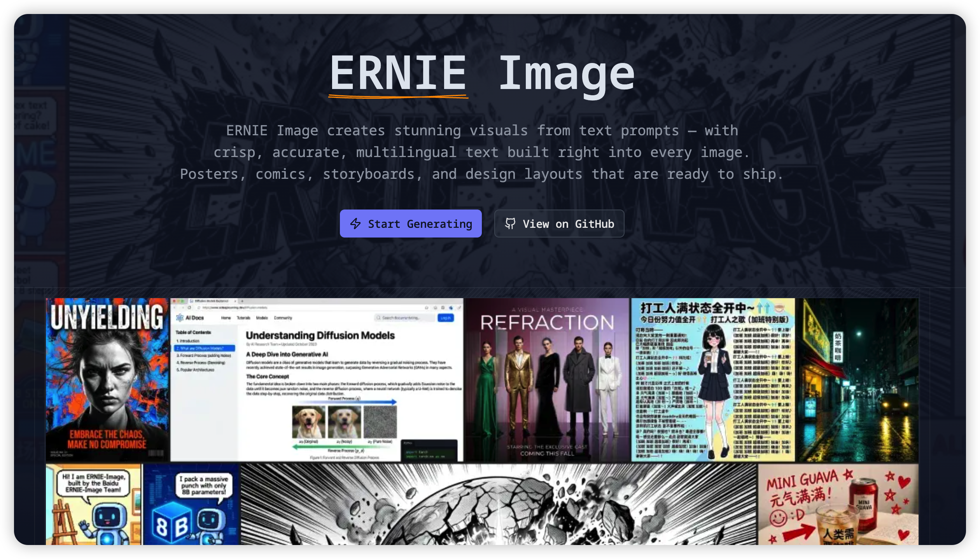
Task: Click the reload icon in the browser address bar
Action: pos(189,308)
